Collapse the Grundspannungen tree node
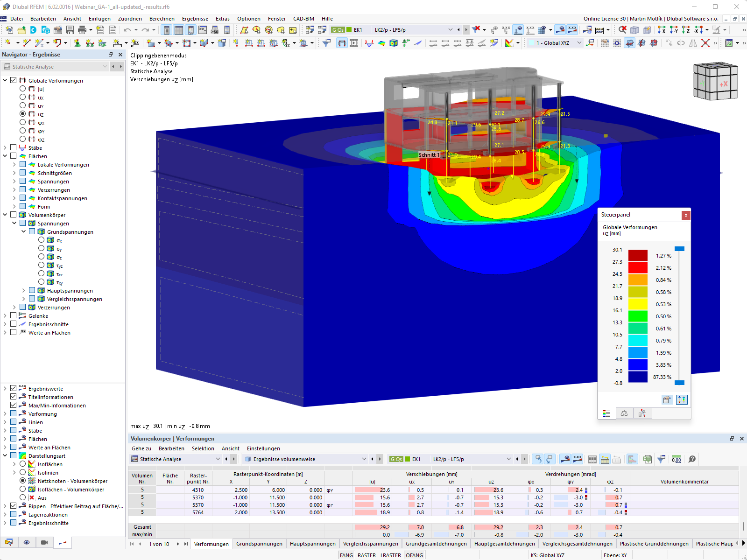 pyautogui.click(x=23, y=232)
